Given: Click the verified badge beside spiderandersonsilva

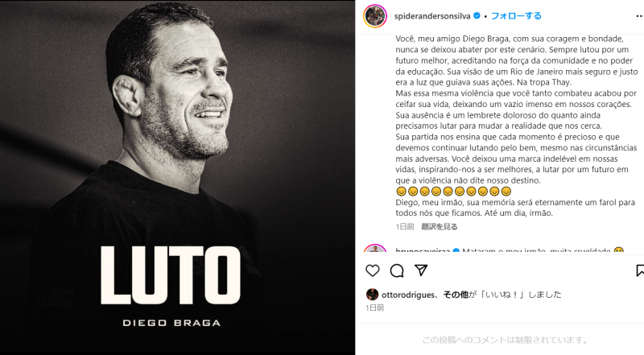Looking at the screenshot, I should 477,16.
